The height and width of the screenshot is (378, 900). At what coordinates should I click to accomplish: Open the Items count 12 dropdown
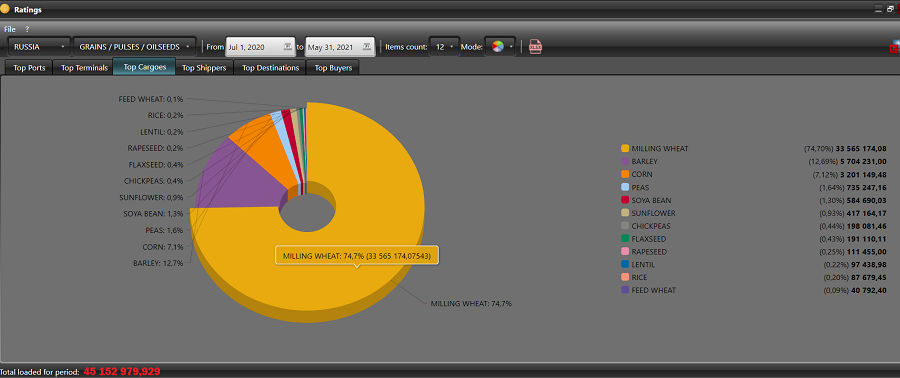click(444, 46)
